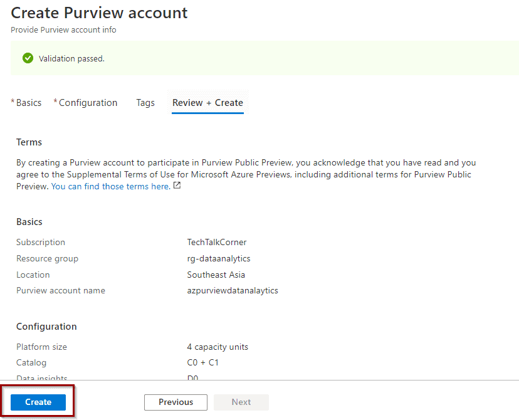This screenshot has width=519, height=420.
Task: Click the Basics section heading
Action: (x=29, y=222)
